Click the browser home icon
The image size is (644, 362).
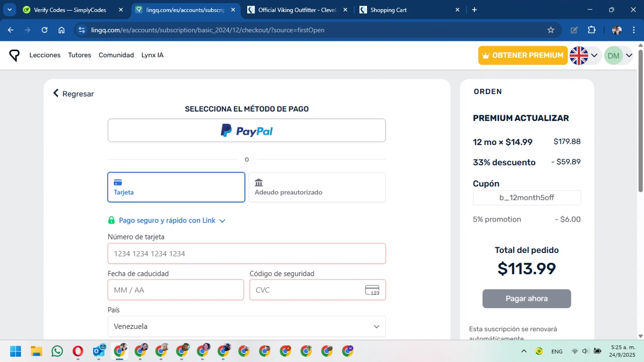61,30
